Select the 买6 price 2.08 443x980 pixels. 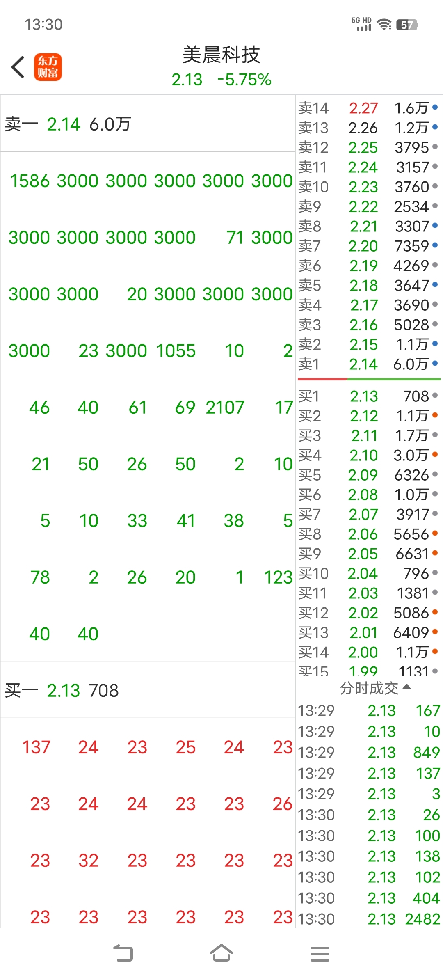click(x=363, y=495)
